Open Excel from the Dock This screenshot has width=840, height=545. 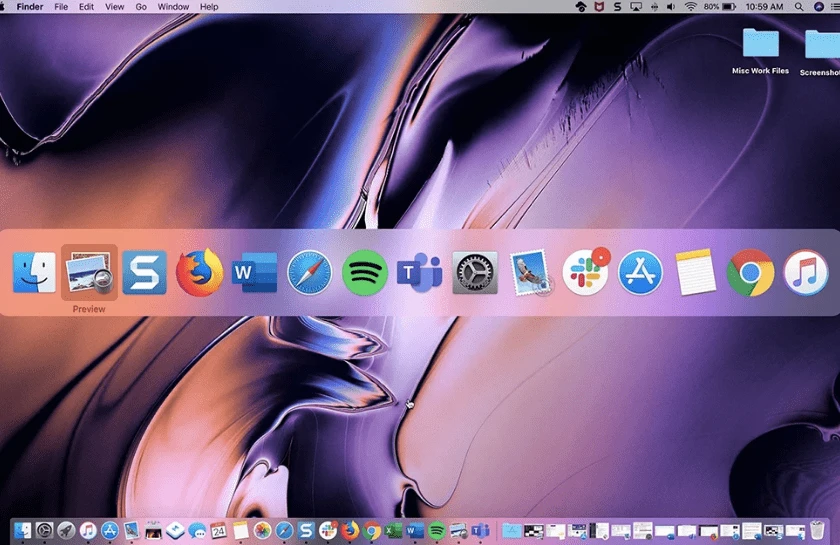(393, 531)
